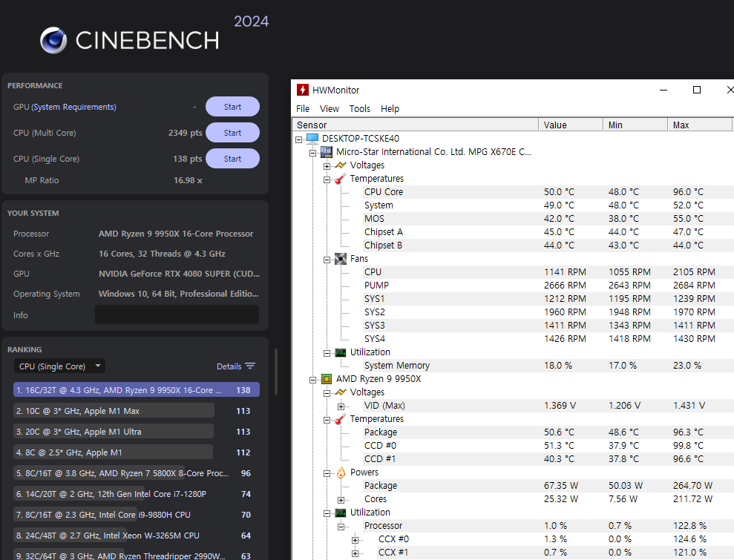
Task: Click the motherboard Temperatures thermometer icon
Action: click(x=341, y=179)
